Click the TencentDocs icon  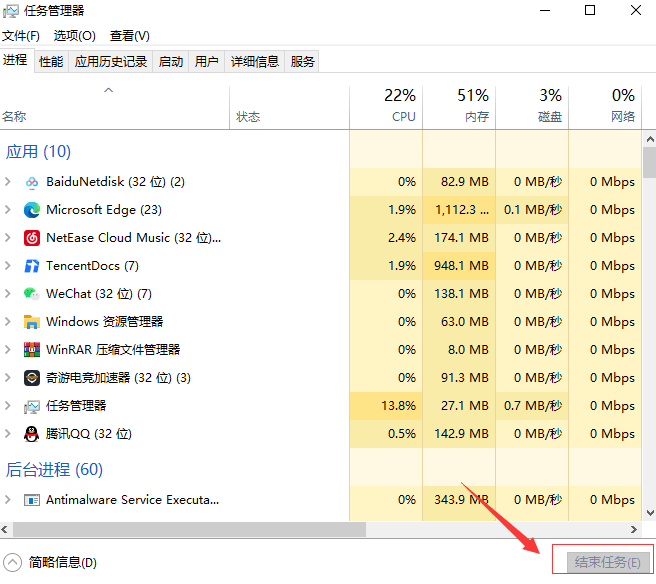click(32, 266)
